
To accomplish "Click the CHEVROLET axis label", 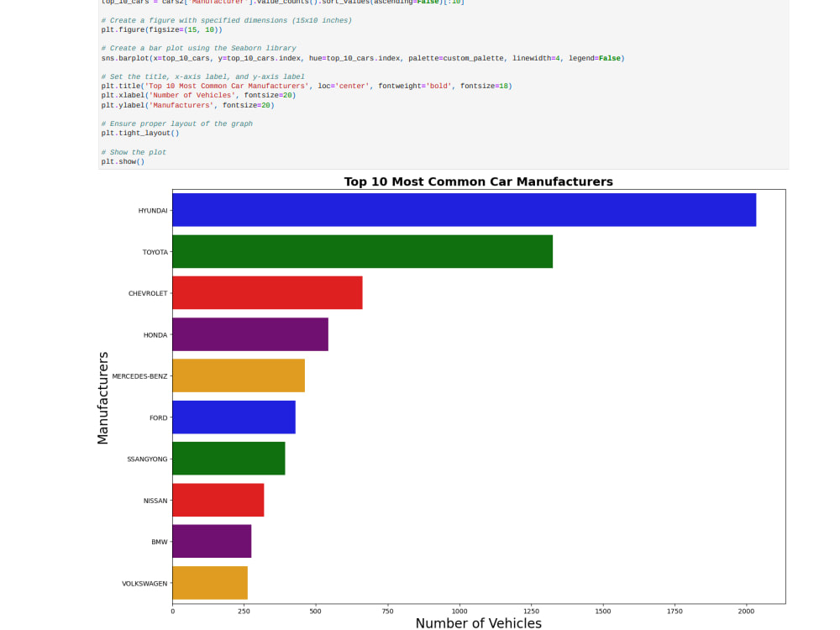I will [x=148, y=293].
